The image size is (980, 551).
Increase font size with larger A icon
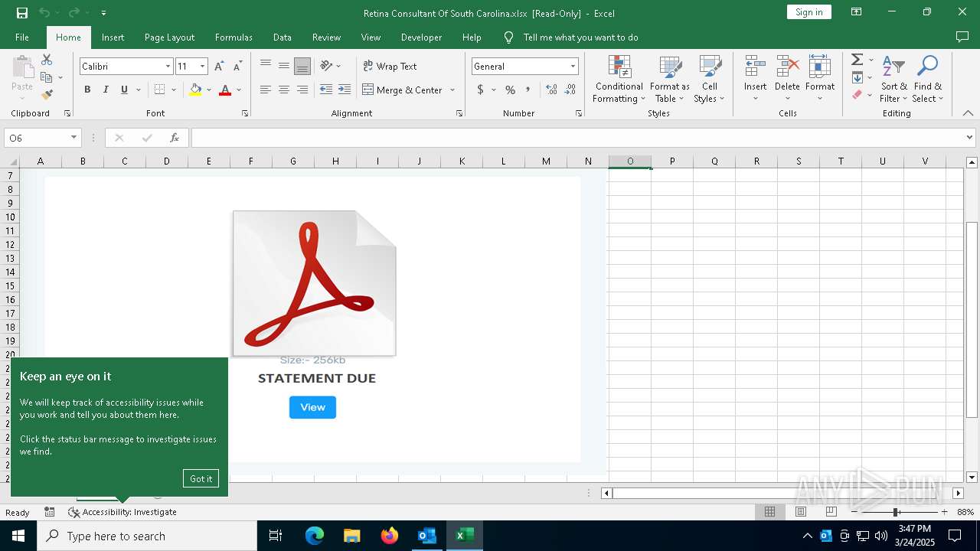point(219,67)
